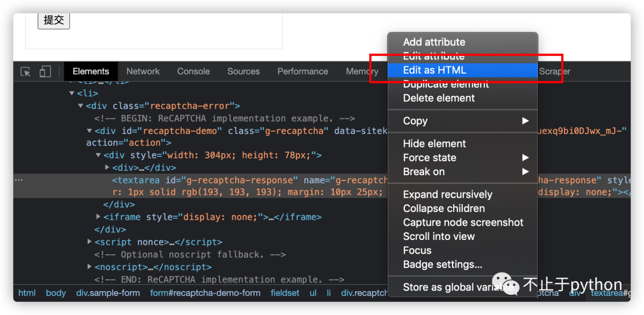Click the 提交 submit button
Image resolution: width=644 pixels, height=315 pixels.
coord(54,20)
